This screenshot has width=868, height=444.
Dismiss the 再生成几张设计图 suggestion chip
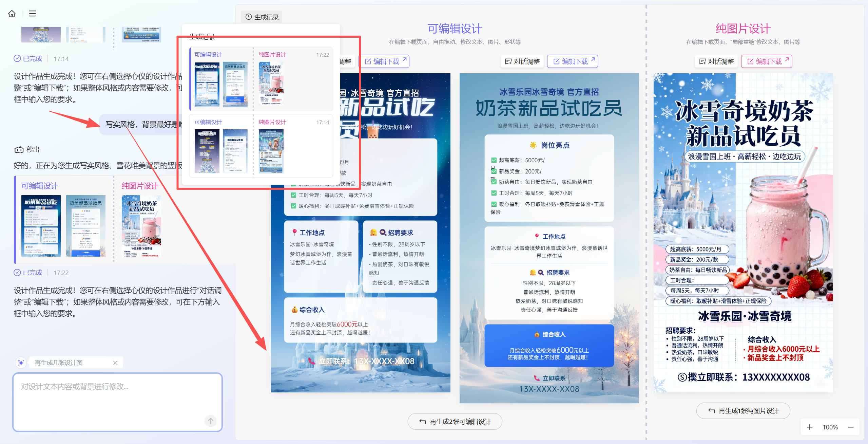(115, 363)
